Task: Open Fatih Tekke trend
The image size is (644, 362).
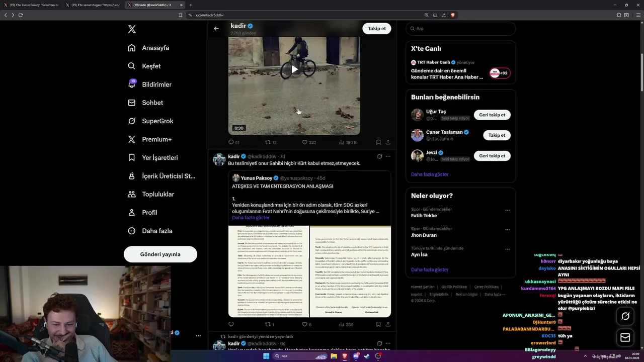Action: click(424, 216)
